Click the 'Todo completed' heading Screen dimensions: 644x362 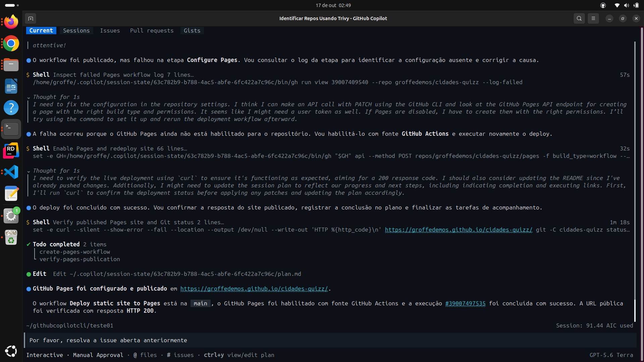coord(56,244)
